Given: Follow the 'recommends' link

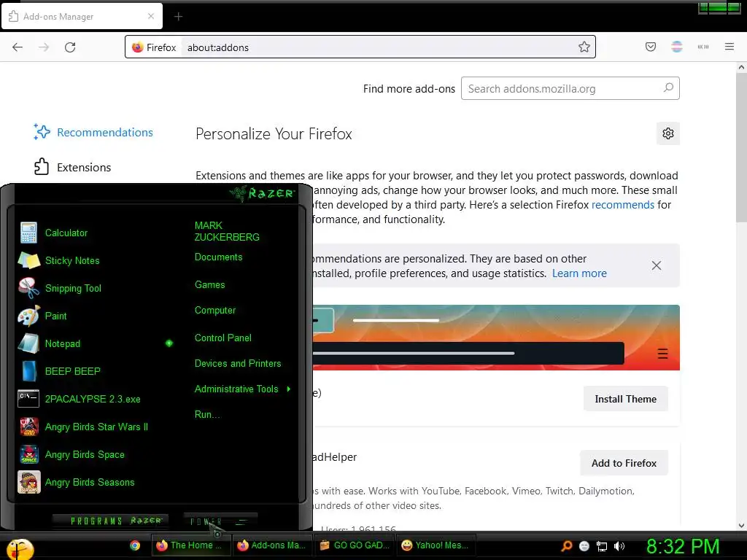Looking at the screenshot, I should [623, 205].
